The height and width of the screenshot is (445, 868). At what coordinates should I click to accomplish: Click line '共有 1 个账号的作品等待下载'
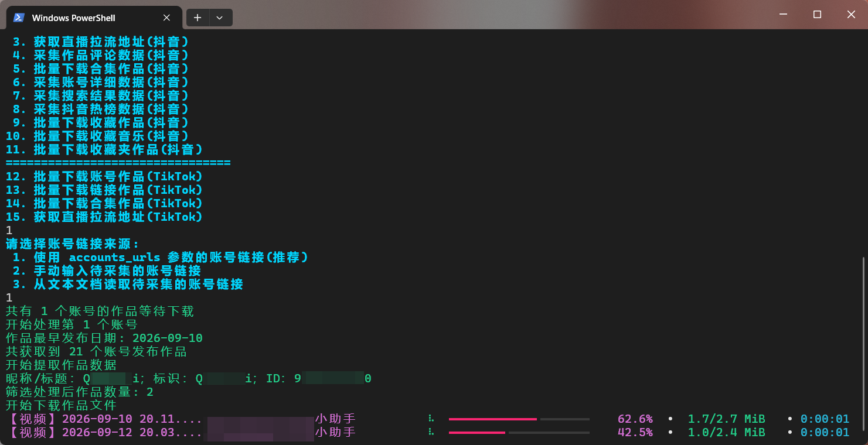click(x=100, y=311)
